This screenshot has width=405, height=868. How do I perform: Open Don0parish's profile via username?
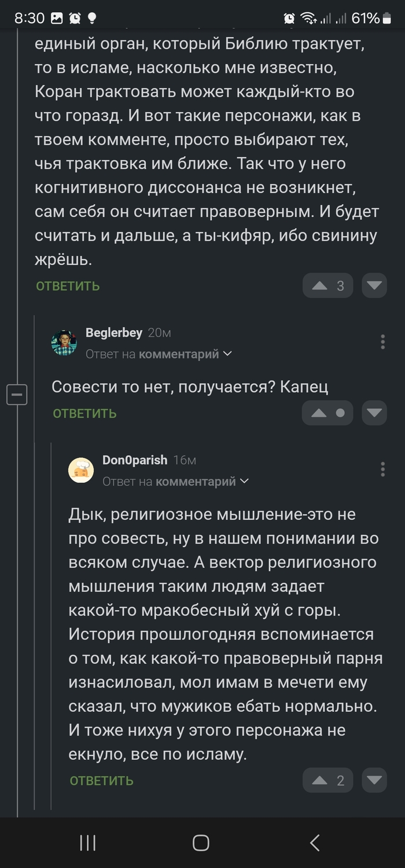(x=134, y=460)
